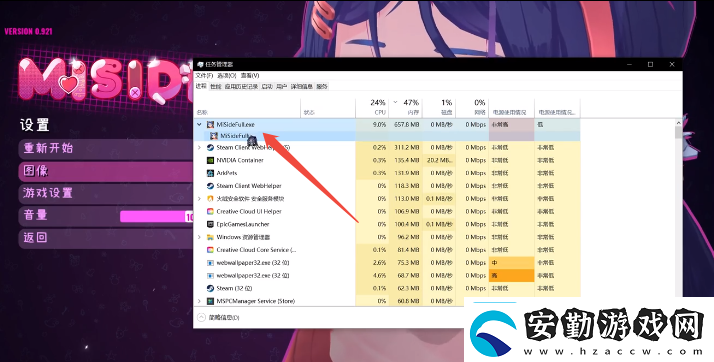714x362 pixels.
Task: Open the 选项(O) menu
Action: 226,76
